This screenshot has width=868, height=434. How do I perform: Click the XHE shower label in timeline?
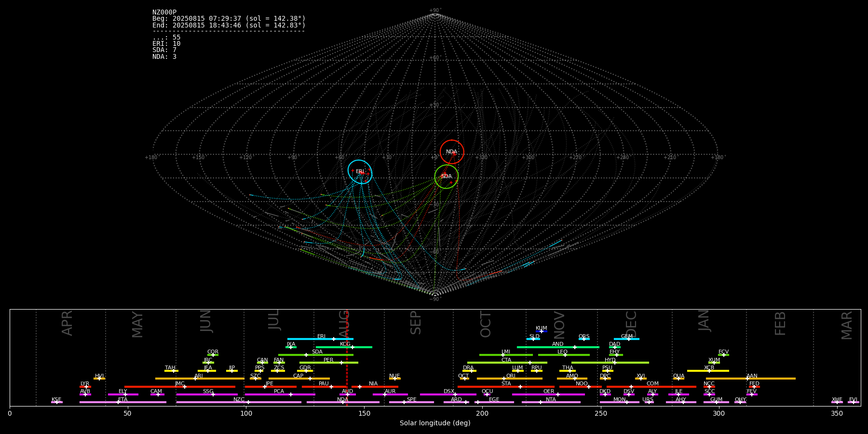pyautogui.click(x=837, y=399)
